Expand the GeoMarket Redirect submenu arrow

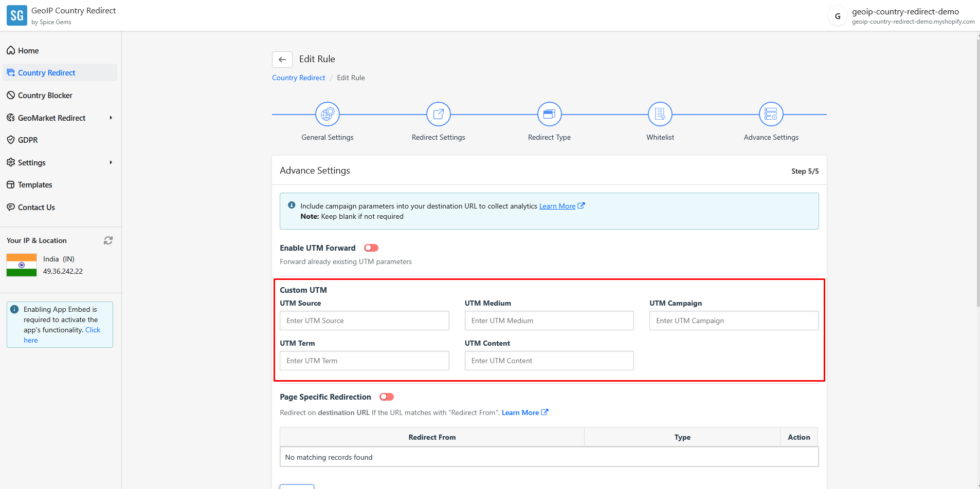[111, 118]
